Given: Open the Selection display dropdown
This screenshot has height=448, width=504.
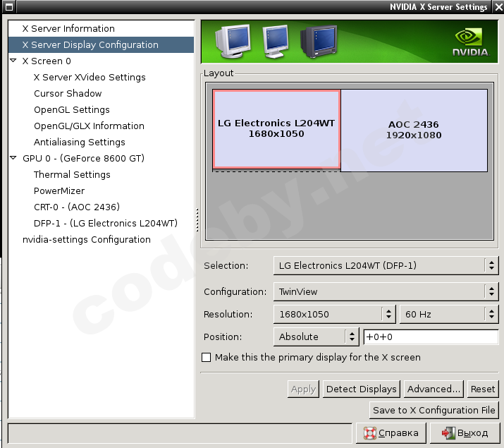Looking at the screenshot, I should pos(386,265).
